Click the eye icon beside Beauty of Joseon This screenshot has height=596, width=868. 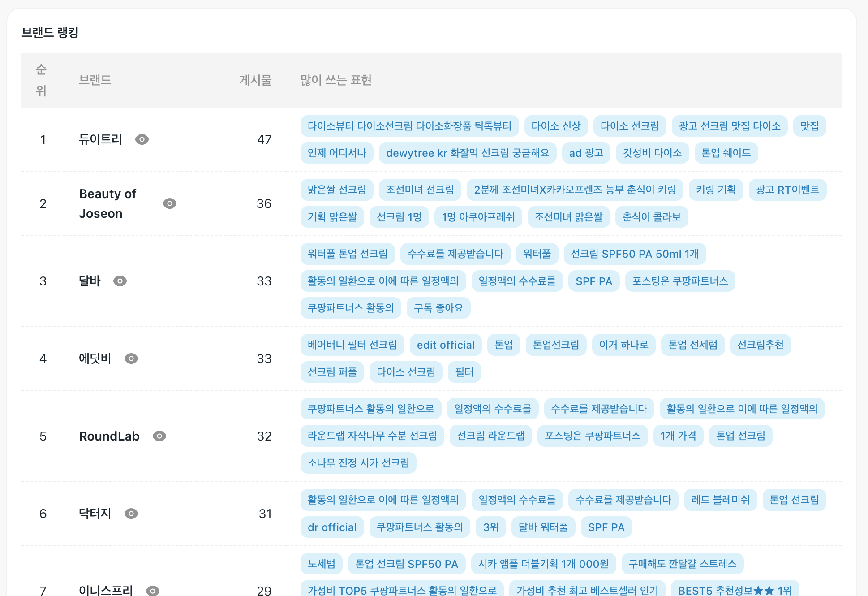tap(169, 203)
